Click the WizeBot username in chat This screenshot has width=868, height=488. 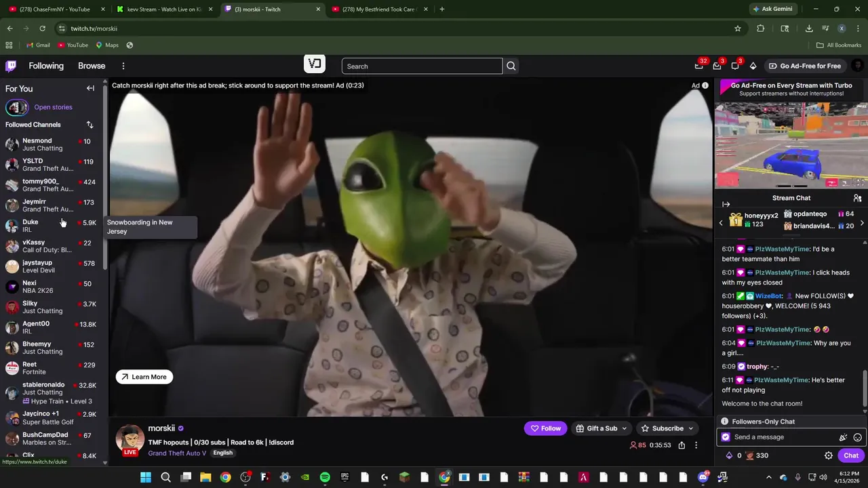pyautogui.click(x=769, y=296)
